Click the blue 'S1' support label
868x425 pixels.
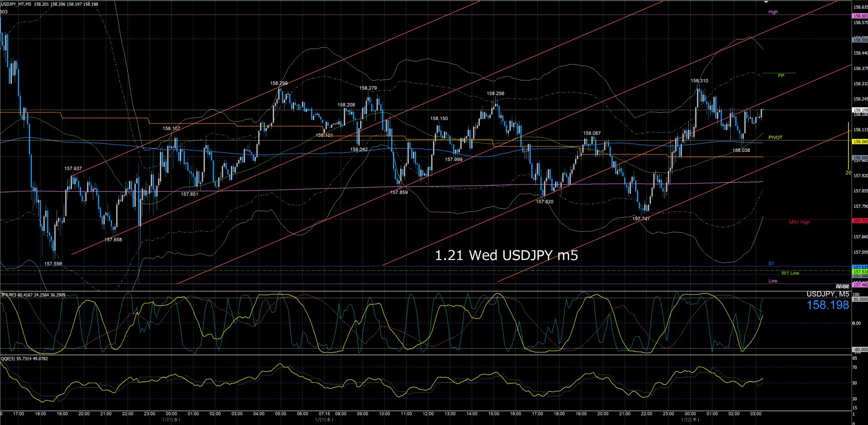(771, 263)
